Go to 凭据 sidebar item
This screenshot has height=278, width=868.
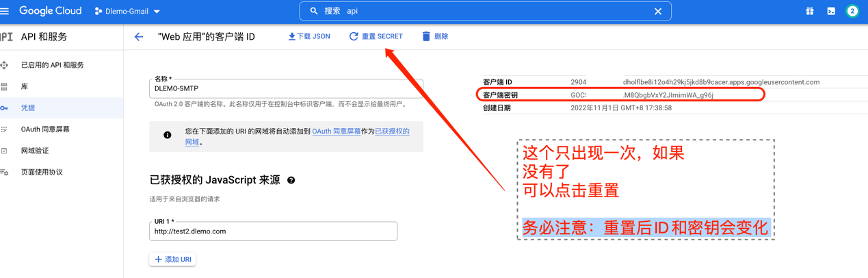[x=28, y=108]
